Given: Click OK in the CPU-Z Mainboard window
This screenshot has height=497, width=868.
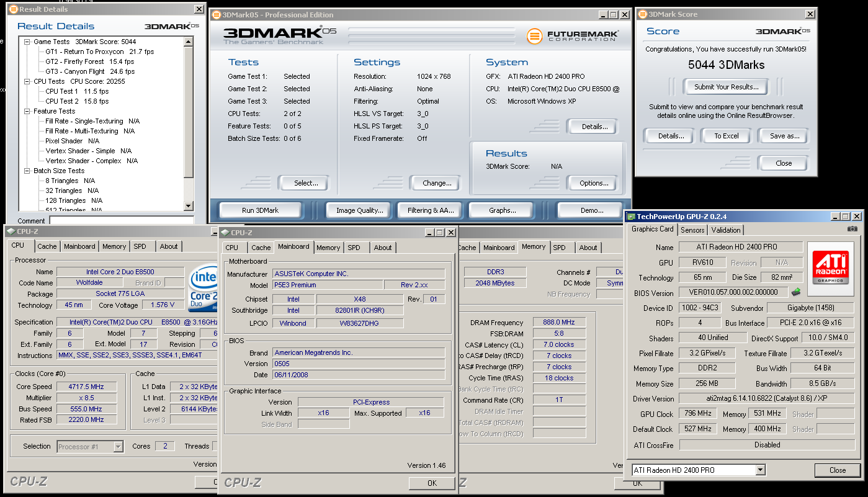Looking at the screenshot, I should point(432,483).
